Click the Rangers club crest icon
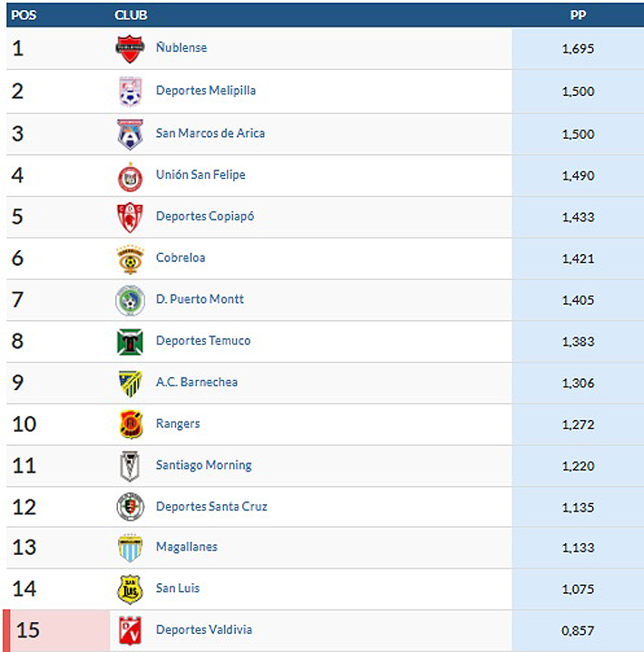This screenshot has height=652, width=644. [x=130, y=424]
